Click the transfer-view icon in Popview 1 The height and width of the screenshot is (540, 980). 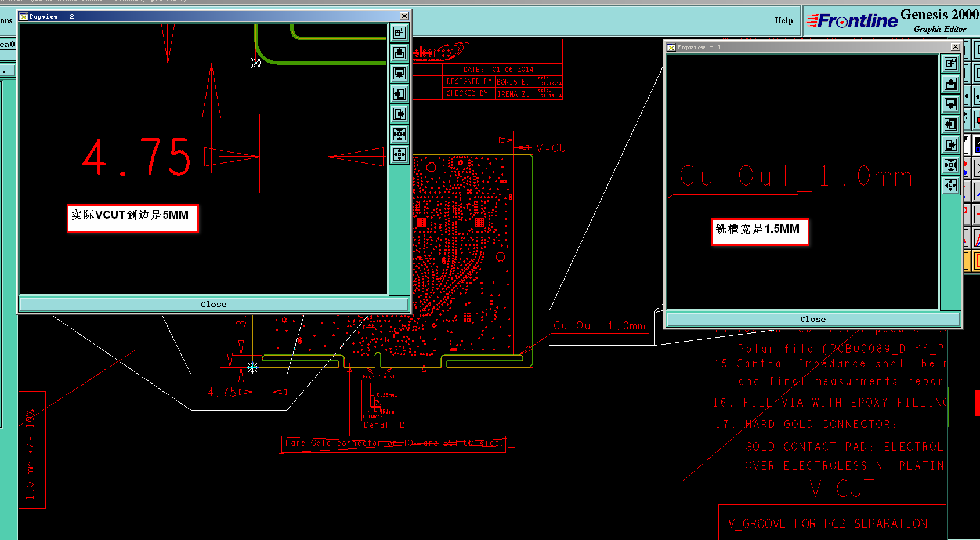(x=950, y=63)
